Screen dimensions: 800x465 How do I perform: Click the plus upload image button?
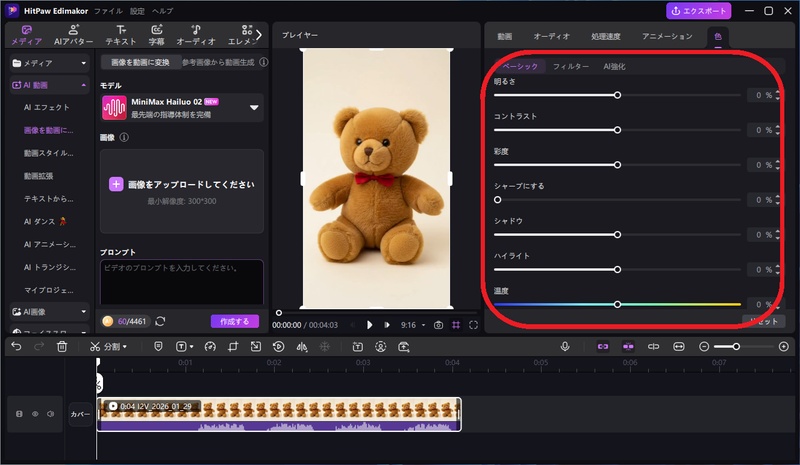(x=116, y=184)
